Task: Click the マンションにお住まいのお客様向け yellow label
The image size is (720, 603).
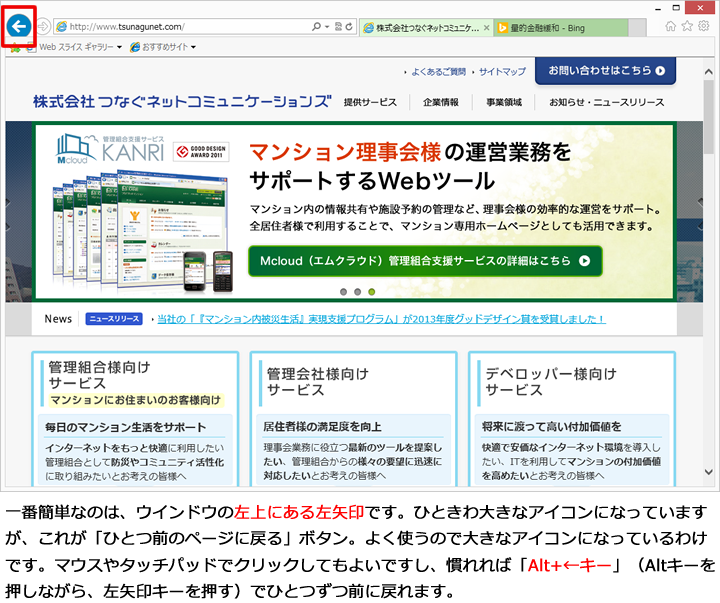Action: tap(135, 400)
